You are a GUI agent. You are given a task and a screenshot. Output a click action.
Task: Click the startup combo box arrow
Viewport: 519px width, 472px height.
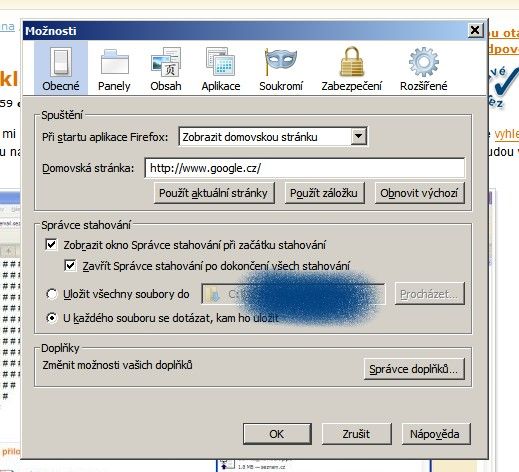tap(358, 136)
